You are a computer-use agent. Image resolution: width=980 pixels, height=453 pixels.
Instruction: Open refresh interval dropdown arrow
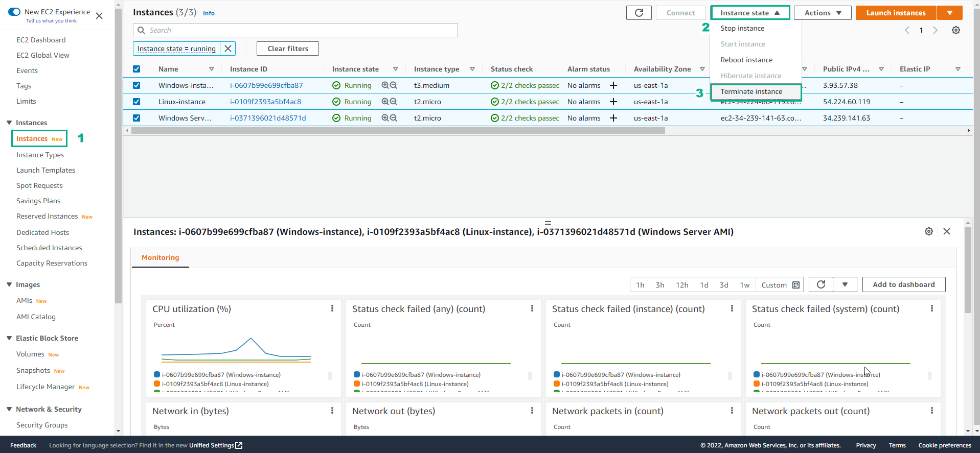[845, 284]
